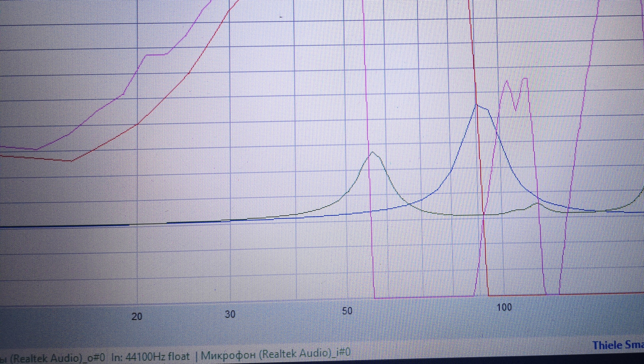The image size is (644, 364).
Task: Click the Thiele Small label
Action: (618, 345)
